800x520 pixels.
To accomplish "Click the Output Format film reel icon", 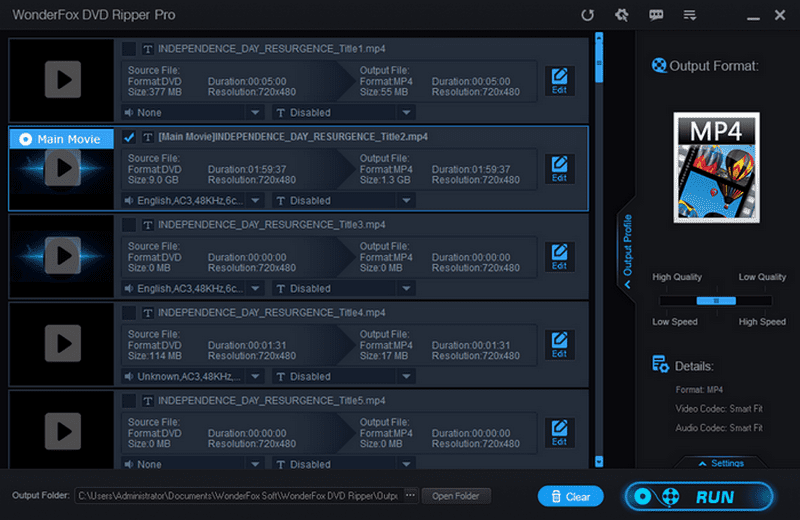I will coord(659,65).
